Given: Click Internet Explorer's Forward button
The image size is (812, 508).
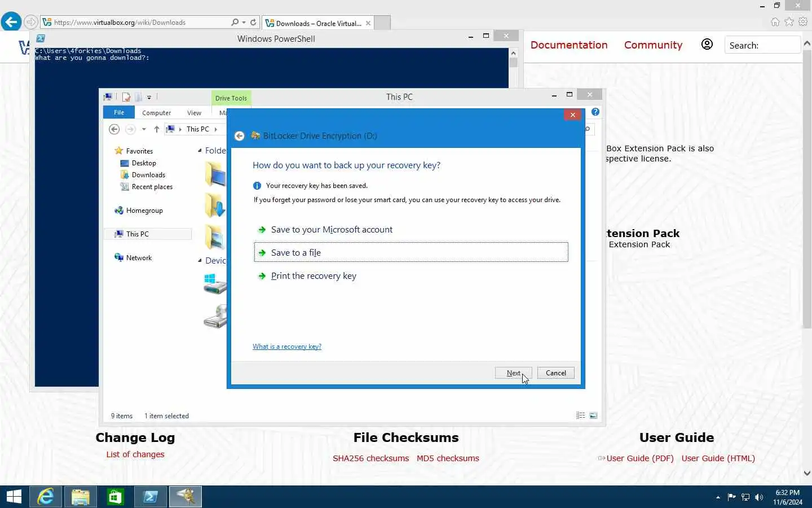Looking at the screenshot, I should point(31,23).
